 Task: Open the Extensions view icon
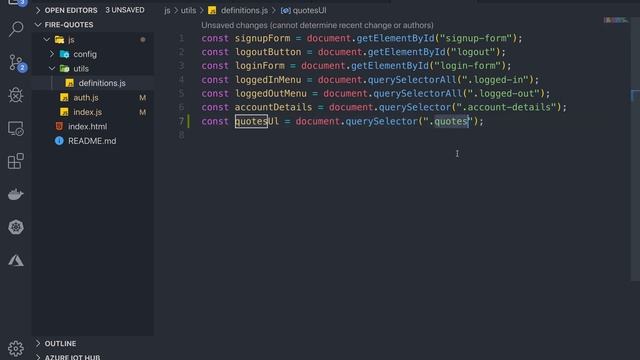coord(16,161)
